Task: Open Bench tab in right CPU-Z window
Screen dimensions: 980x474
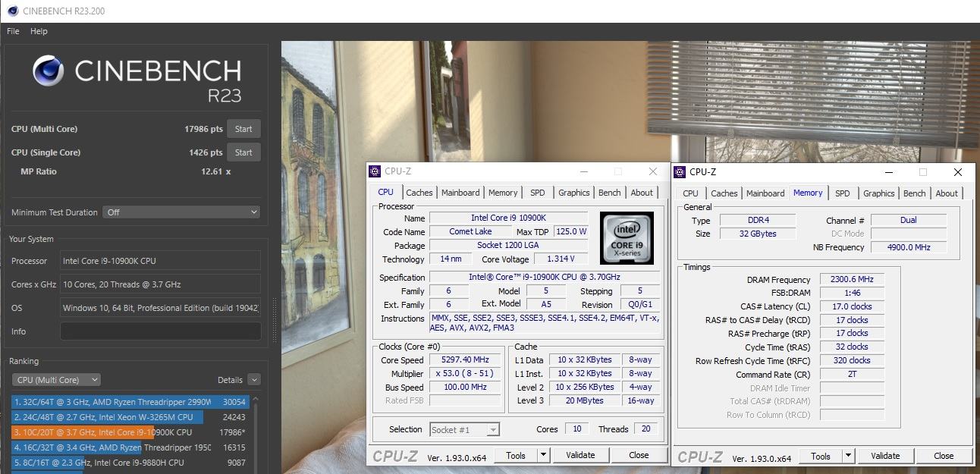Action: [x=915, y=193]
